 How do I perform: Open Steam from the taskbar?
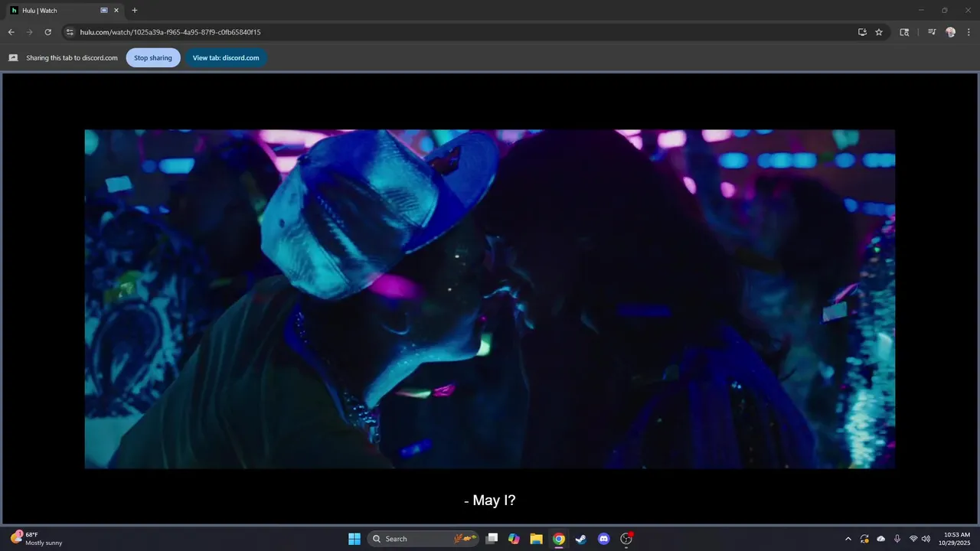[581, 539]
